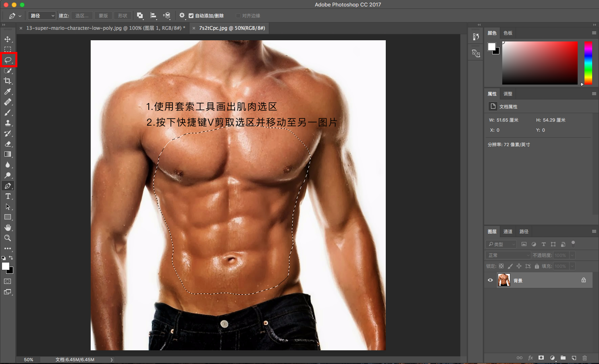599x364 pixels.
Task: Select the History Brush tool
Action: (x=8, y=133)
